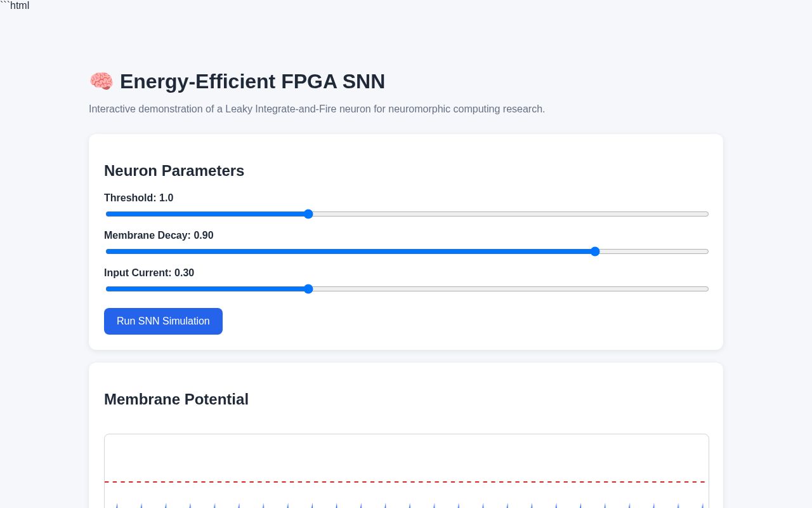This screenshot has height=508, width=812.
Task: Click the Threshold: 1.0 label
Action: (x=138, y=198)
